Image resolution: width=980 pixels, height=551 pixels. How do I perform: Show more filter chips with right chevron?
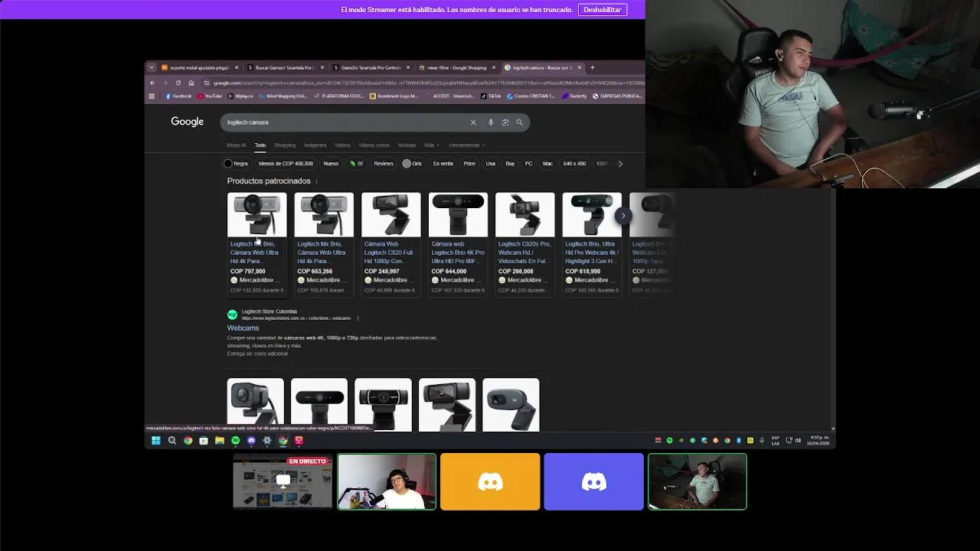(x=620, y=164)
